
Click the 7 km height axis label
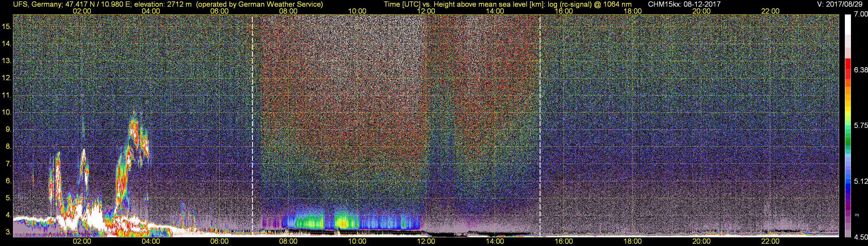(8, 164)
